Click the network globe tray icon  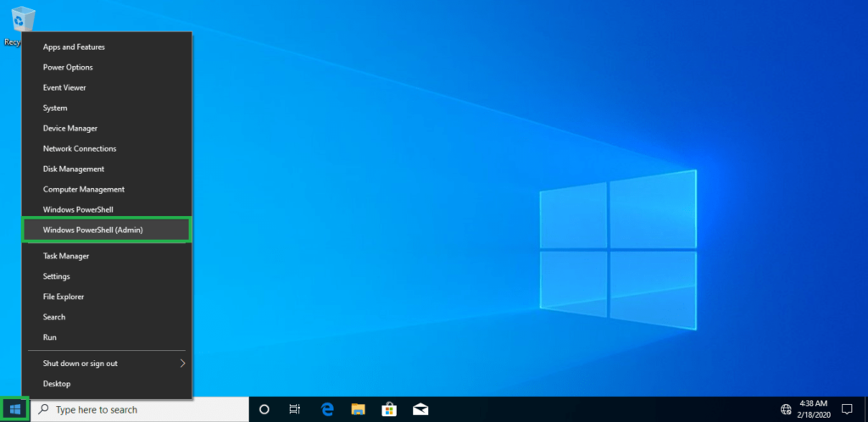click(786, 409)
